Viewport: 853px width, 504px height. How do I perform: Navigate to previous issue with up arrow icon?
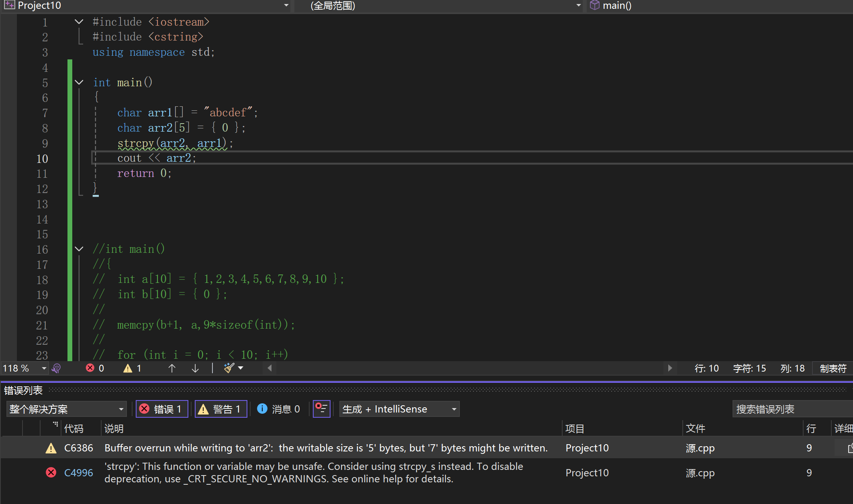pos(172,368)
